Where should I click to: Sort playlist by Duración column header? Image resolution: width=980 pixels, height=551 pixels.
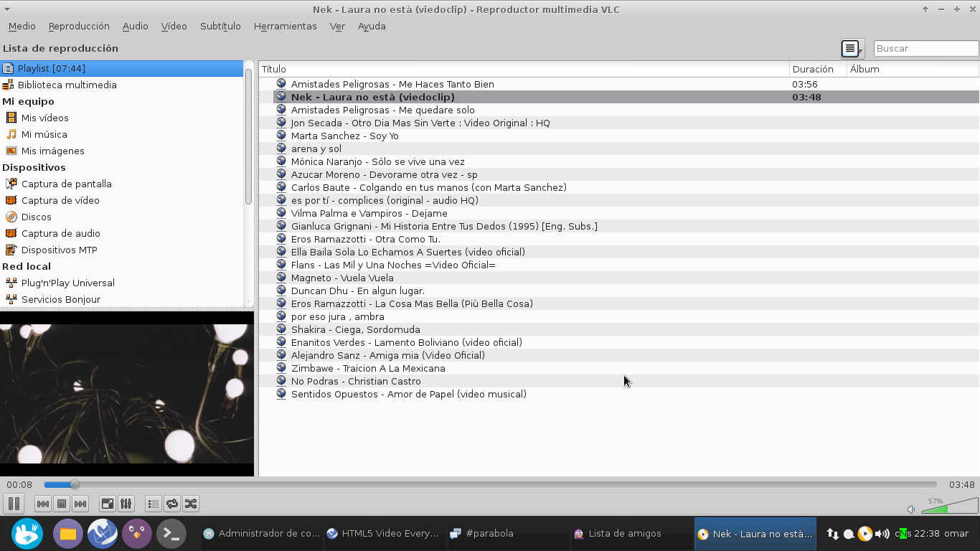[x=818, y=70]
